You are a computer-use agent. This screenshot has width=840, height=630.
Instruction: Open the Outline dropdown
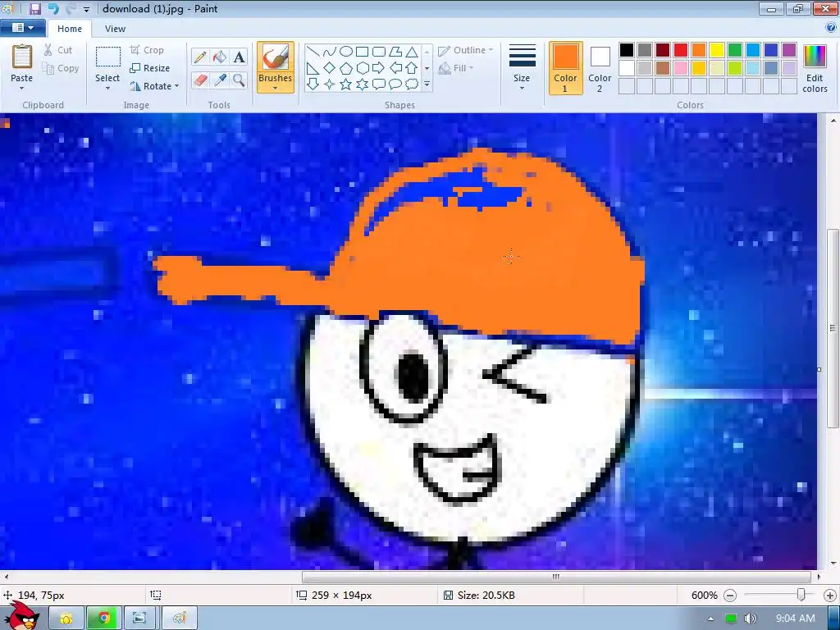466,50
